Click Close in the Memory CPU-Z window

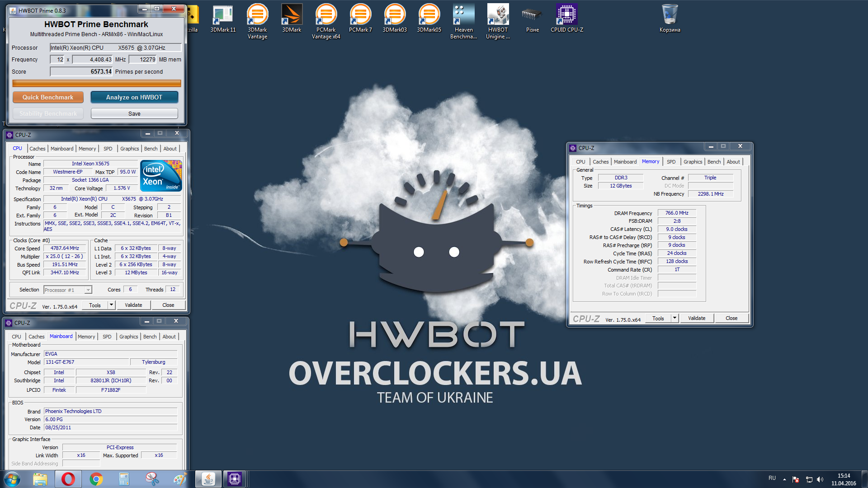[x=731, y=318]
